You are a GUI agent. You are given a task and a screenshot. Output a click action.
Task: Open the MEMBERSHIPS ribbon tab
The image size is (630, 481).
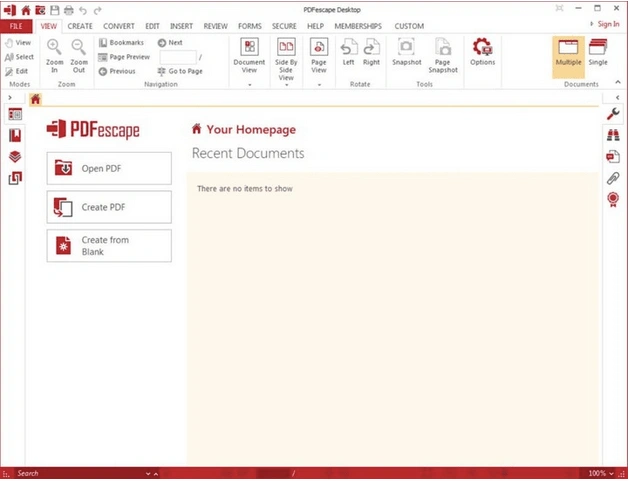(x=358, y=26)
